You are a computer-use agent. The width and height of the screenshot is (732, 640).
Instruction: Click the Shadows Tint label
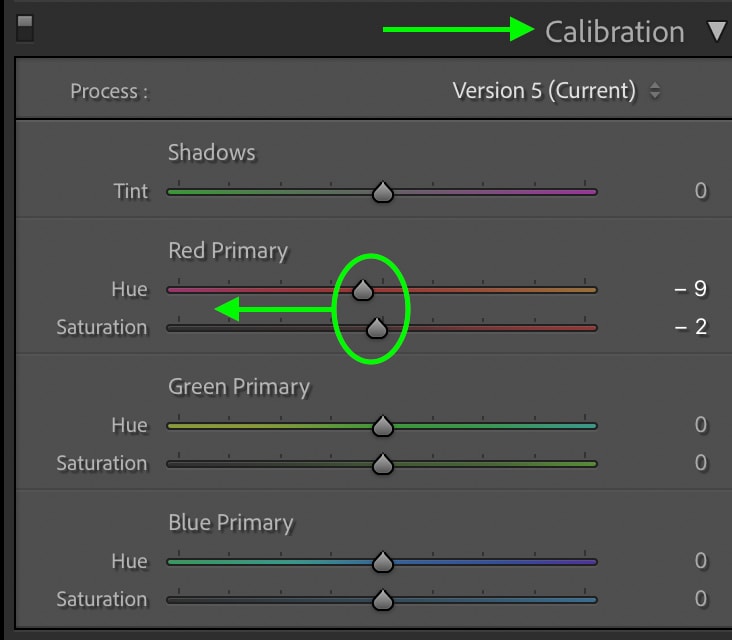[131, 191]
